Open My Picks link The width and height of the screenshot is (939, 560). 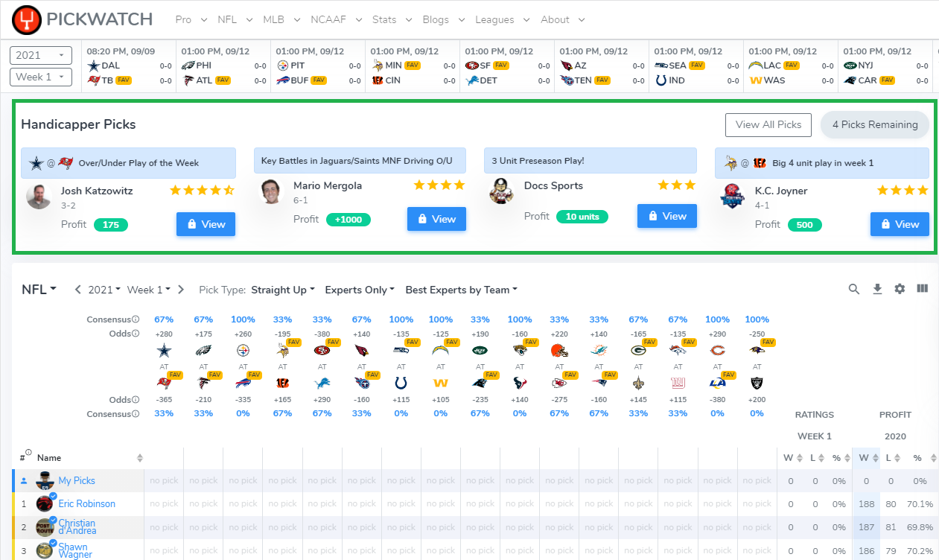(77, 481)
